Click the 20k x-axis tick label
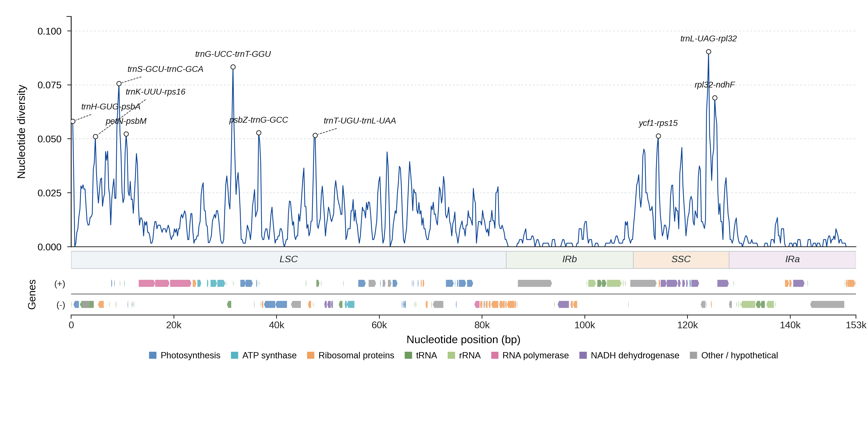868x422 pixels. coord(174,325)
